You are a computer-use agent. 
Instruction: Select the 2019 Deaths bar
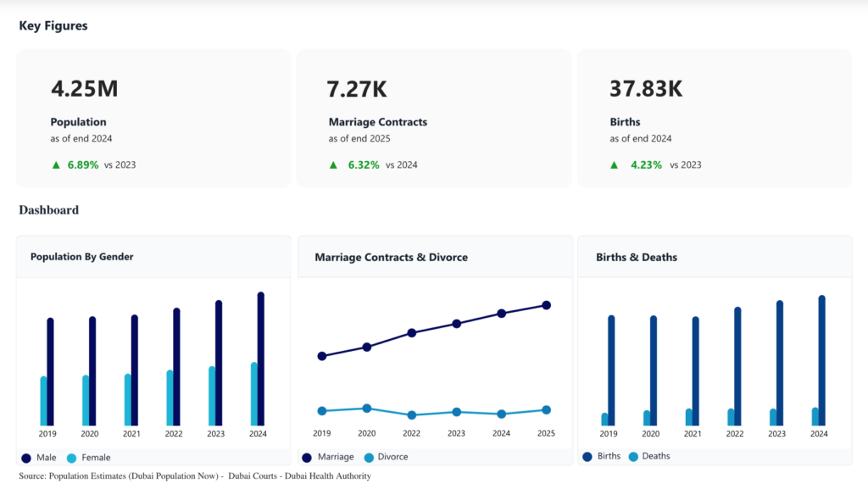click(x=604, y=419)
